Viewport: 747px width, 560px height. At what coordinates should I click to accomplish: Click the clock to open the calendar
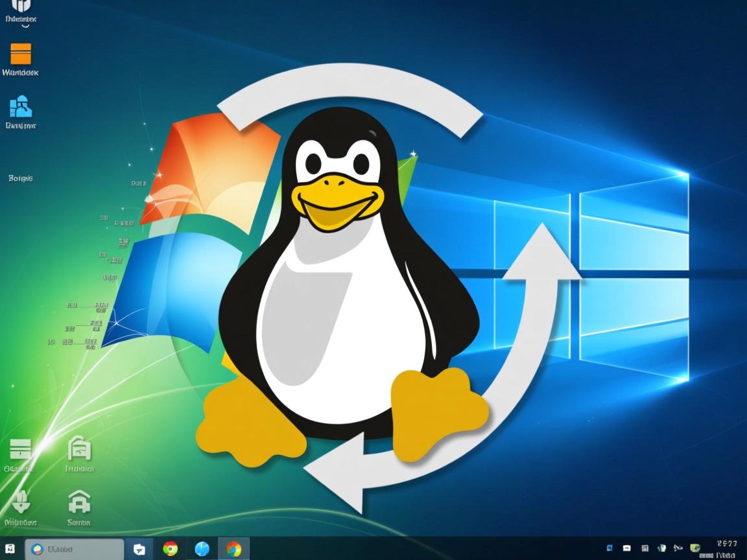coord(725,548)
